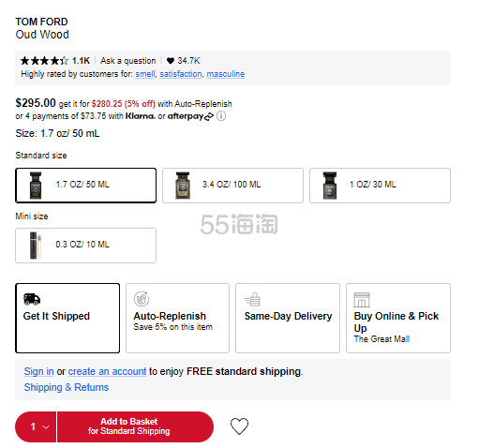
Task: Open the Sign in link
Action: [38, 371]
